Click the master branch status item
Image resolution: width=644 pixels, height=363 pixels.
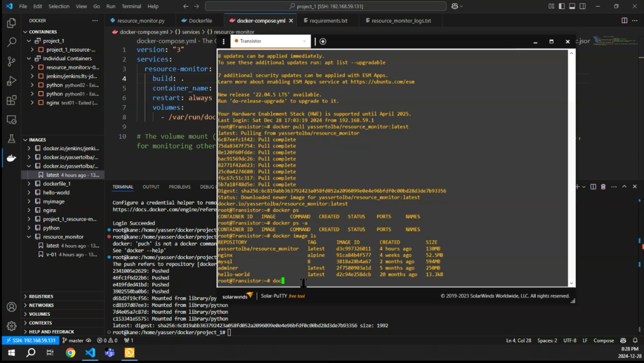point(76,341)
